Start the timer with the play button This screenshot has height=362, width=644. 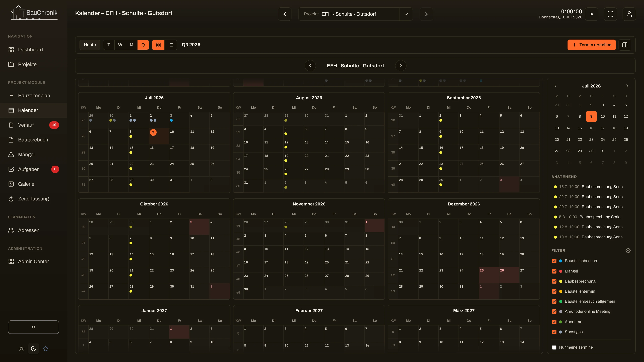point(592,14)
